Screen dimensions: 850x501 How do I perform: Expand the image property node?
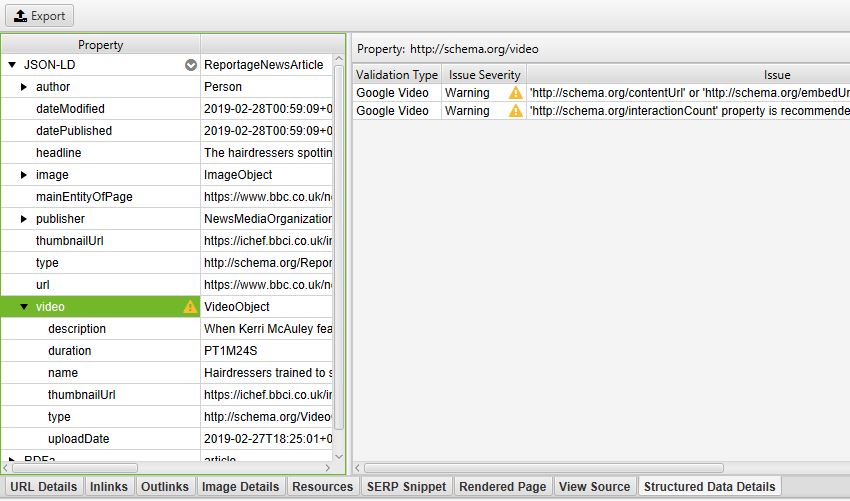(24, 175)
